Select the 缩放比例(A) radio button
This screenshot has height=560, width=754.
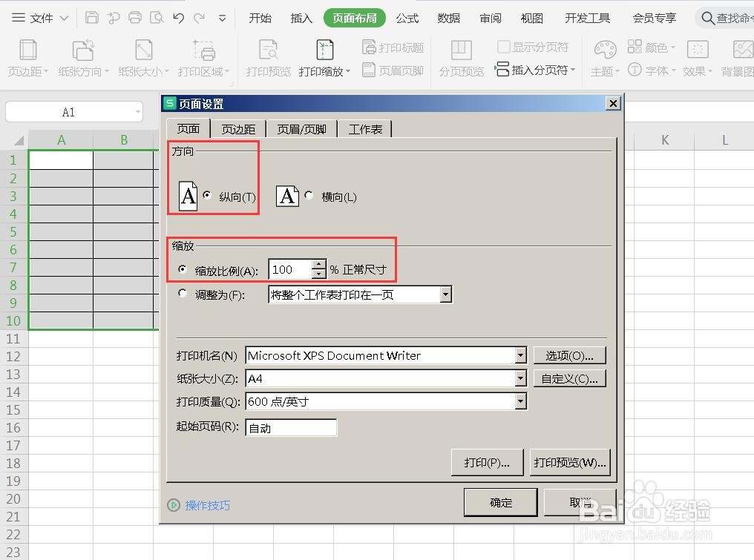pyautogui.click(x=183, y=269)
